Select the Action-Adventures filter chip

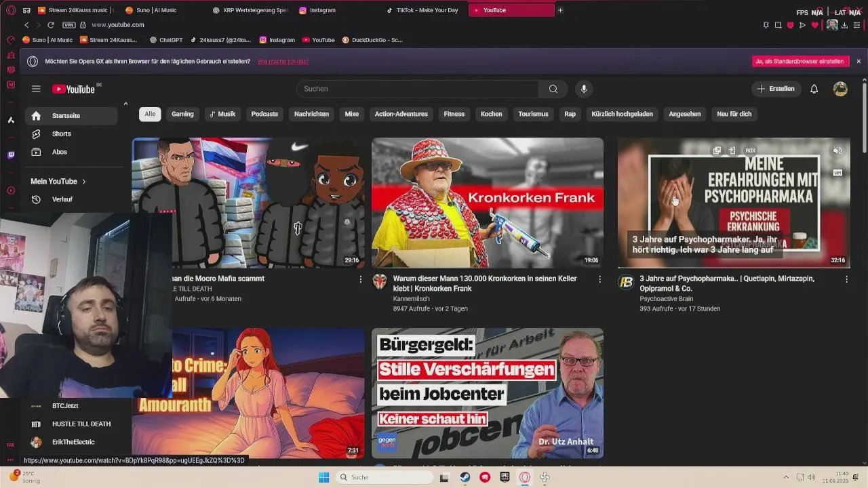pyautogui.click(x=401, y=114)
